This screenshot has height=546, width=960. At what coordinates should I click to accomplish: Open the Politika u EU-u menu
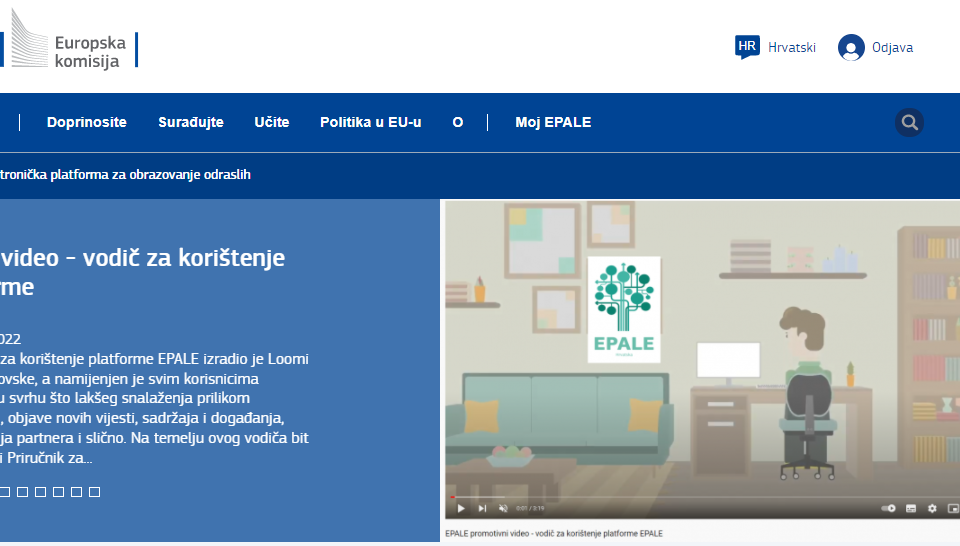tap(370, 122)
